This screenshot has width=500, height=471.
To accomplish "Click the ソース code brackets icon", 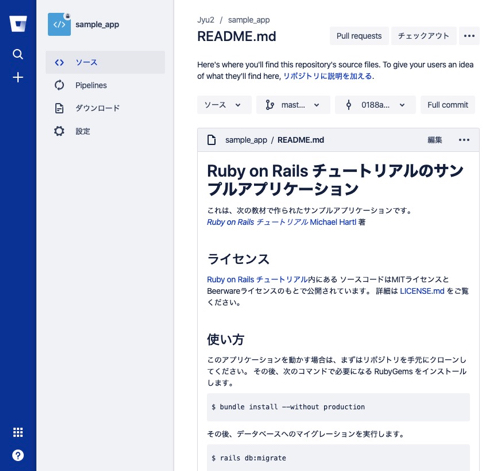I will (x=59, y=62).
